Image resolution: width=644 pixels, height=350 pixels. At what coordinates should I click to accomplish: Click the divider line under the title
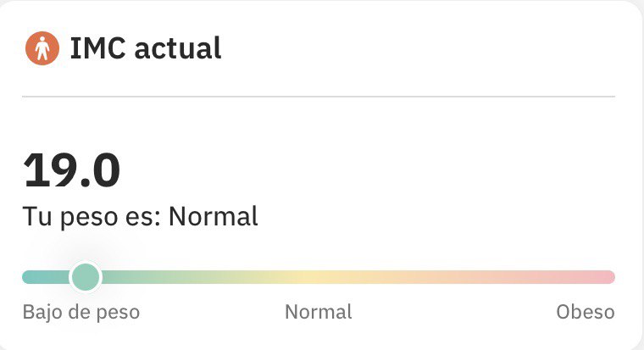(x=318, y=97)
